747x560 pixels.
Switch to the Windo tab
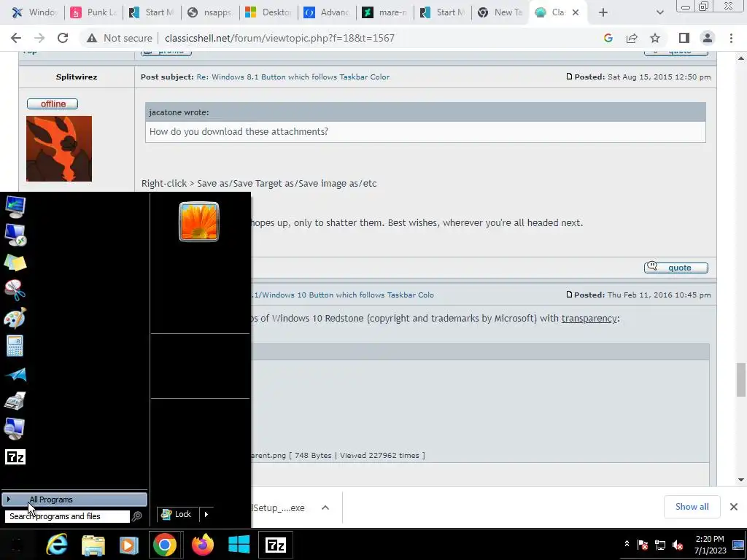pyautogui.click(x=34, y=12)
